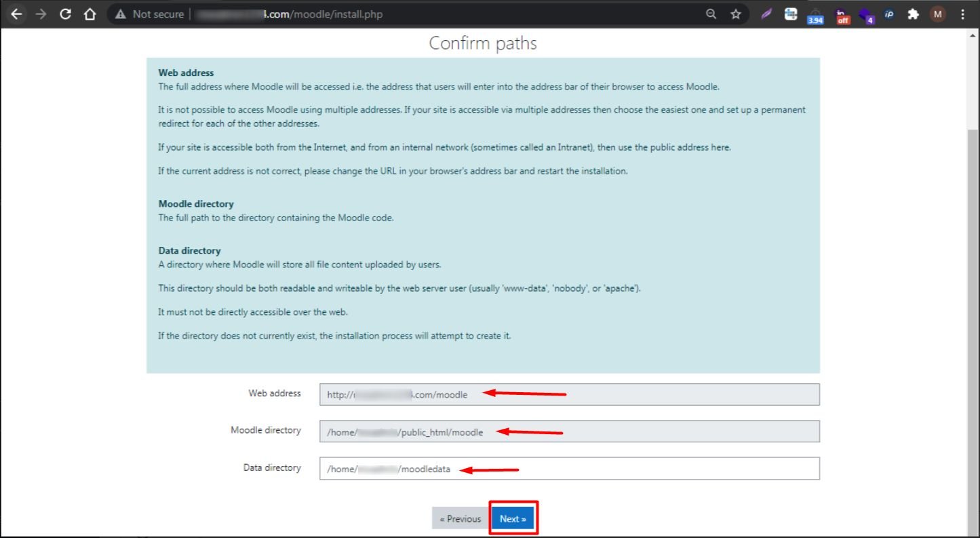The image size is (980, 538).
Task: Click the 'Moodle directory' form label
Action: click(x=266, y=430)
